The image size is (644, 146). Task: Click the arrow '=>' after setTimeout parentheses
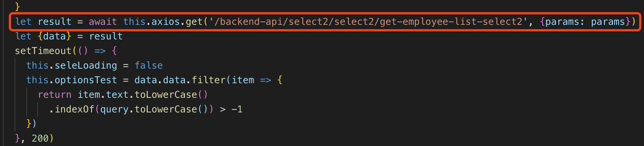coord(100,51)
